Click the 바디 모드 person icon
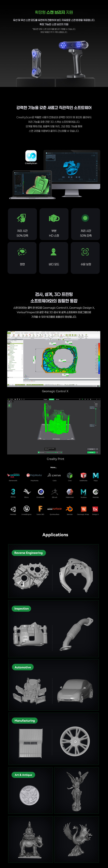108x868 pixels. [53, 252]
